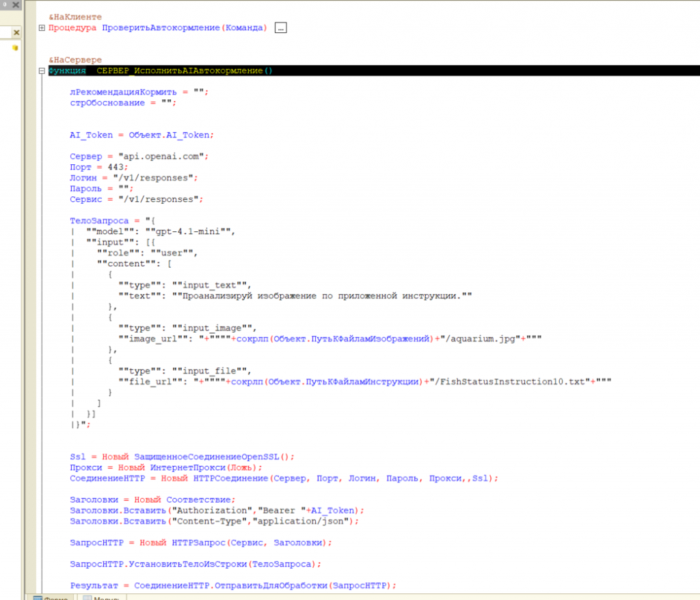This screenshot has height=600, width=700.
Task: Click the Ssl = Новый ЗащищенноеСоединениеOpenSSL line
Action: click(x=182, y=456)
